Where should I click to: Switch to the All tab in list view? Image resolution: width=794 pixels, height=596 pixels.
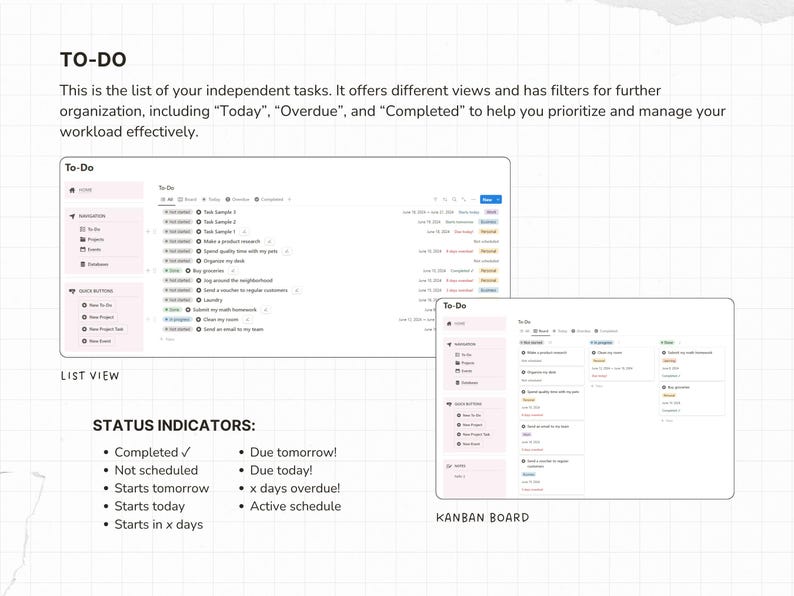[167, 200]
